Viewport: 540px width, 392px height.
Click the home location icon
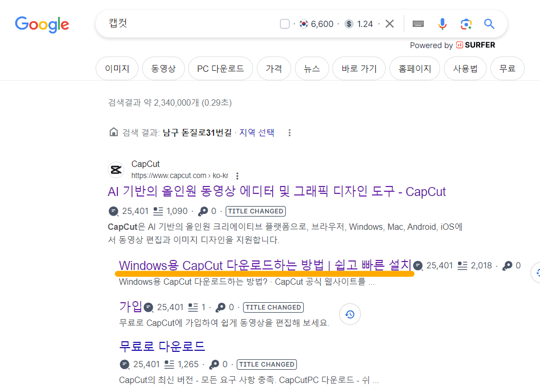coord(113,132)
